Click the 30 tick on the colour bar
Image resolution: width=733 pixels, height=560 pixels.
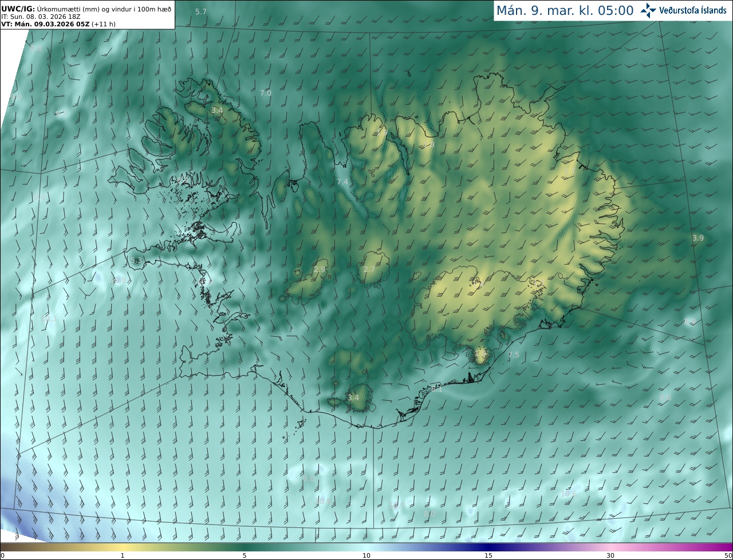tap(610, 555)
